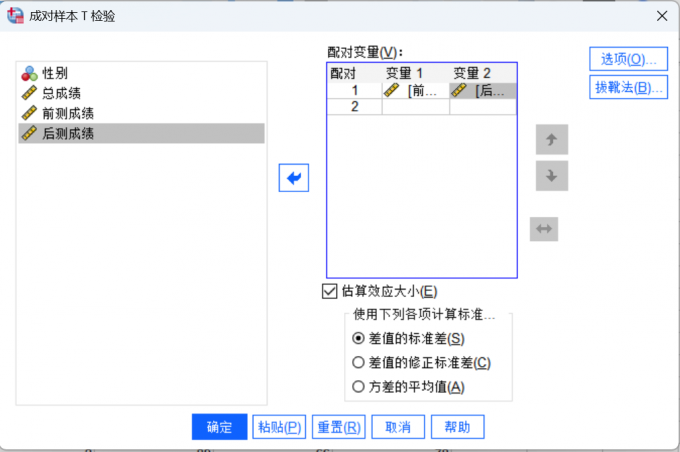Click the 帮助 button
Viewport: 680px width, 452px height.
(458, 427)
